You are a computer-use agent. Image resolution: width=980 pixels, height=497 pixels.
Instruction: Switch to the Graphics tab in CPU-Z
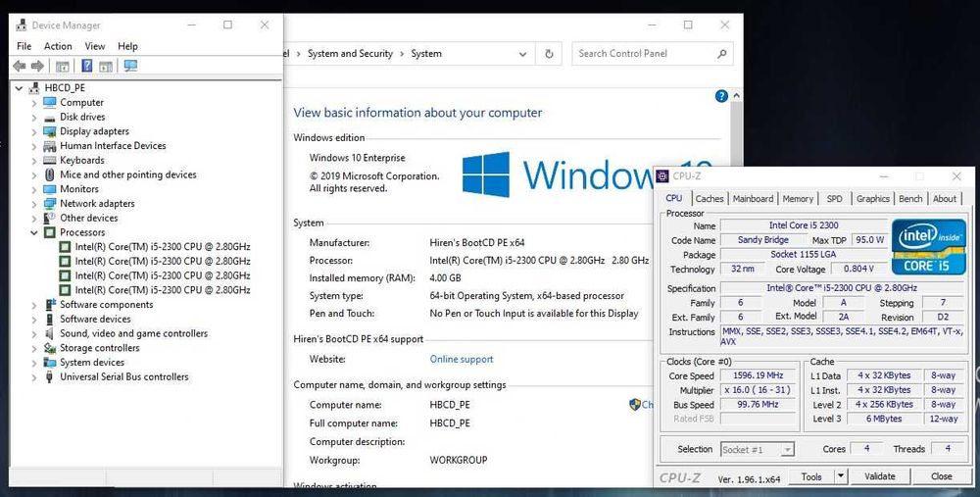(872, 199)
